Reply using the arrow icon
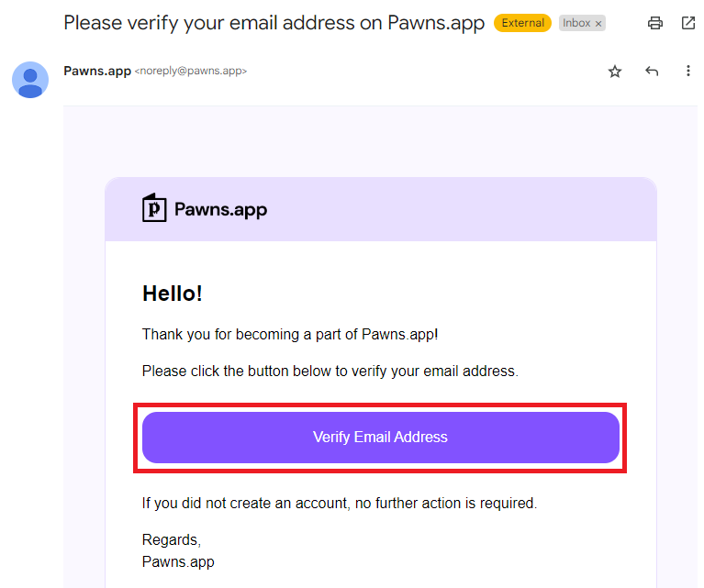Viewport: 704px width, 588px height. 652,71
